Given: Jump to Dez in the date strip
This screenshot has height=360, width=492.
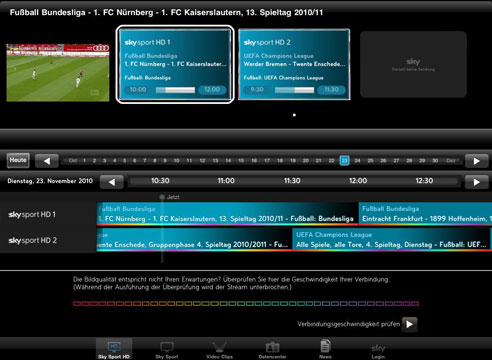Looking at the screenshot, I should [451, 161].
